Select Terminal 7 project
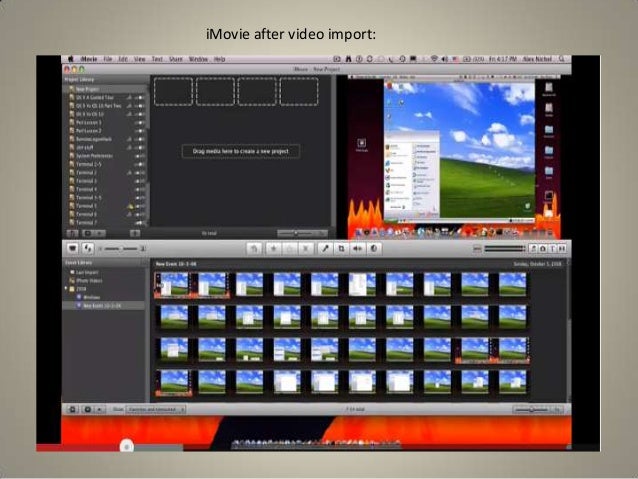The width and height of the screenshot is (638, 479). pos(106,222)
